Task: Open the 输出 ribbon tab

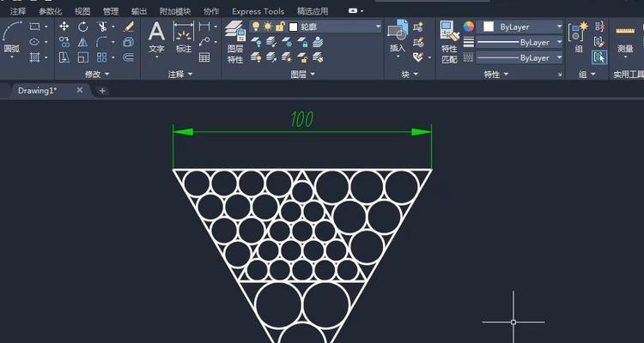Action: [139, 11]
